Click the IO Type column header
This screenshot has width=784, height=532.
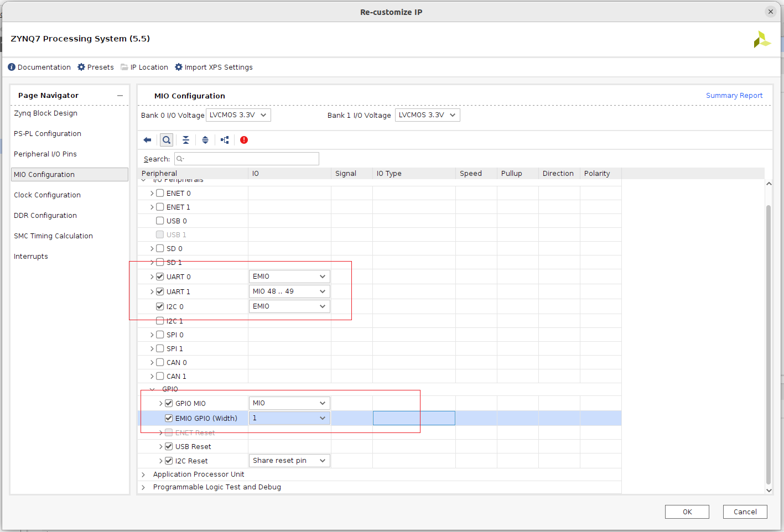pyautogui.click(x=414, y=173)
